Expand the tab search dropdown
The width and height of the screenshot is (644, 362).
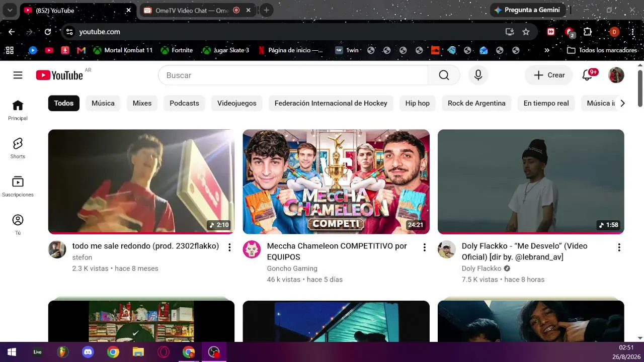10,10
